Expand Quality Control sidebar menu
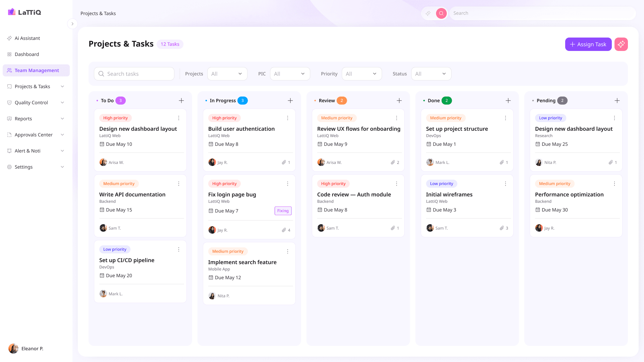The width and height of the screenshot is (644, 362). click(x=36, y=103)
